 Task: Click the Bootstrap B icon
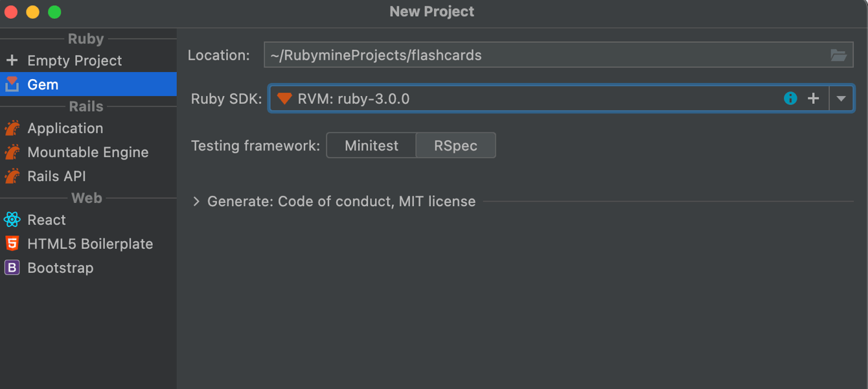(x=12, y=268)
